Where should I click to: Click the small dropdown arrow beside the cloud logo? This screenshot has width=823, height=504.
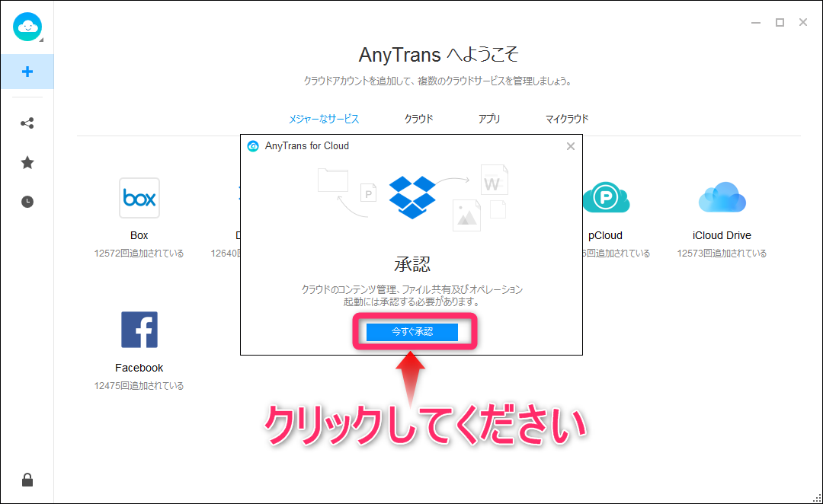pos(41,40)
